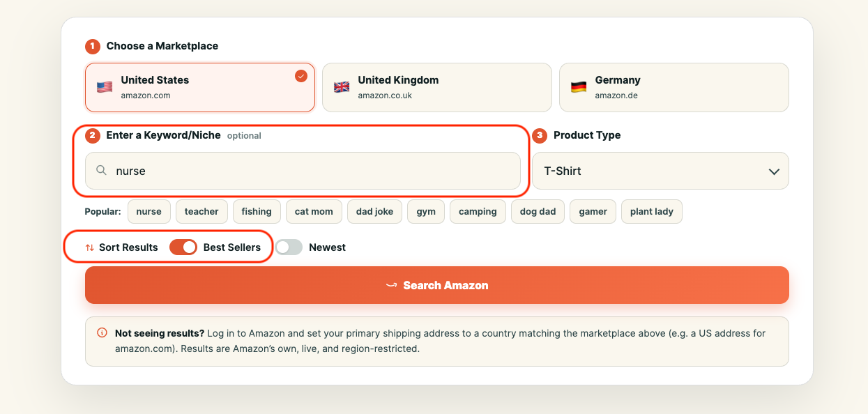Click the checkmark on United States card
The height and width of the screenshot is (414, 868).
coord(301,76)
